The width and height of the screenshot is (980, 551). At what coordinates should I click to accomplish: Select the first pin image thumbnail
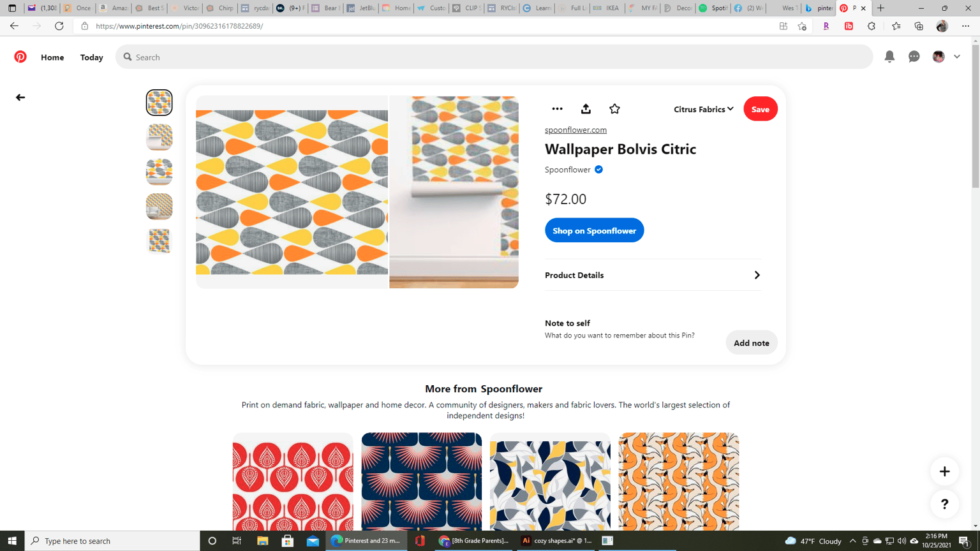coord(159,102)
